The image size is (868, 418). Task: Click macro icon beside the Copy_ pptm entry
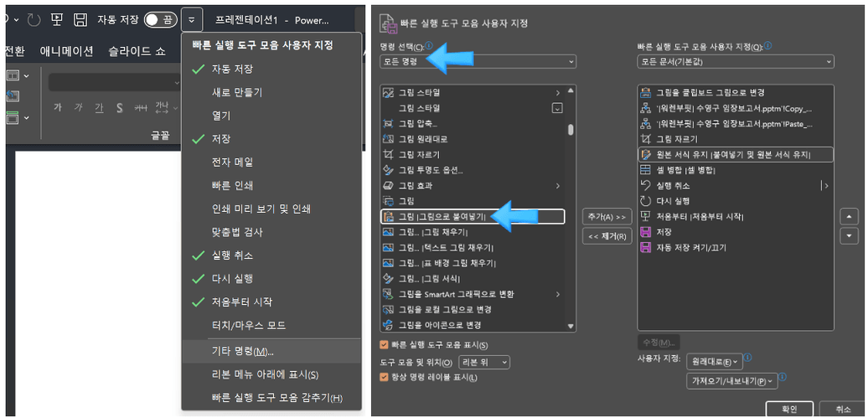[645, 108]
